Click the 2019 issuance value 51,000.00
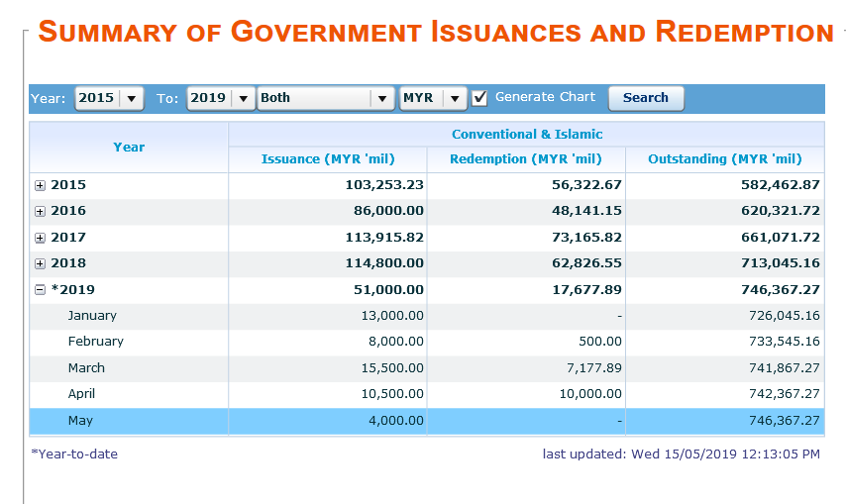Screen dimensions: 846x504 click(388, 289)
